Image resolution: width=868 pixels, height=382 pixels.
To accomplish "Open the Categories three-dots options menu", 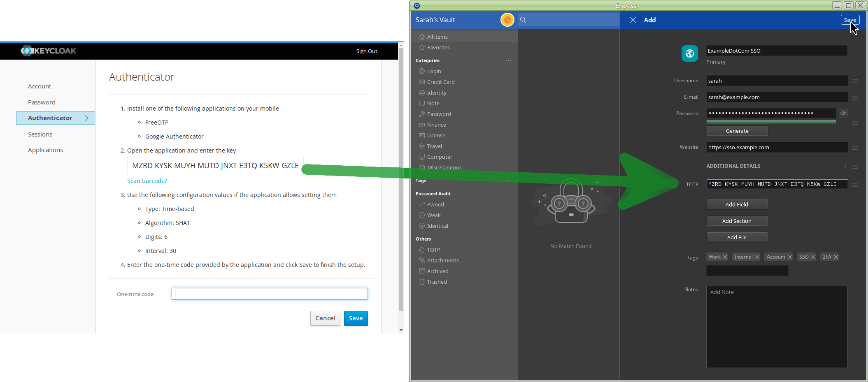I will [x=508, y=60].
